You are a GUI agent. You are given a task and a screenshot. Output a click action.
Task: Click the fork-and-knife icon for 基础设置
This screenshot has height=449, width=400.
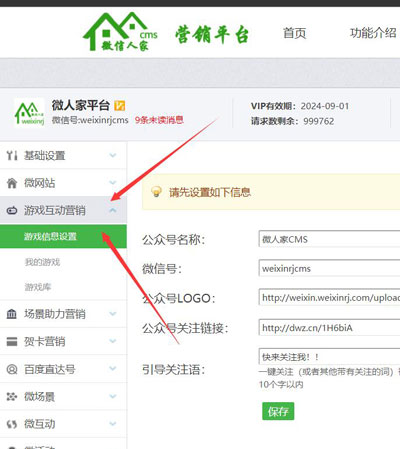coord(12,155)
